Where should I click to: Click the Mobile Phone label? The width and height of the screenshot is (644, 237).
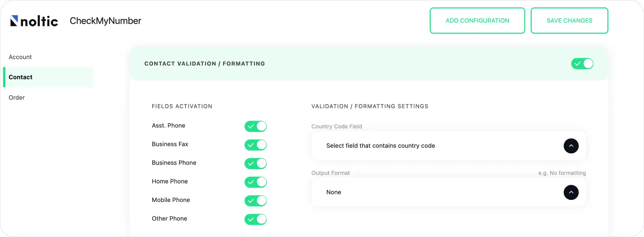171,200
